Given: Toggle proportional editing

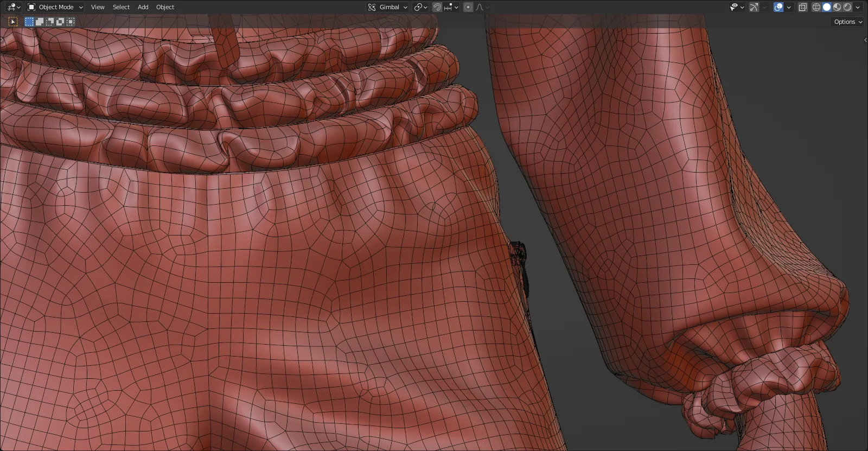Looking at the screenshot, I should (468, 7).
